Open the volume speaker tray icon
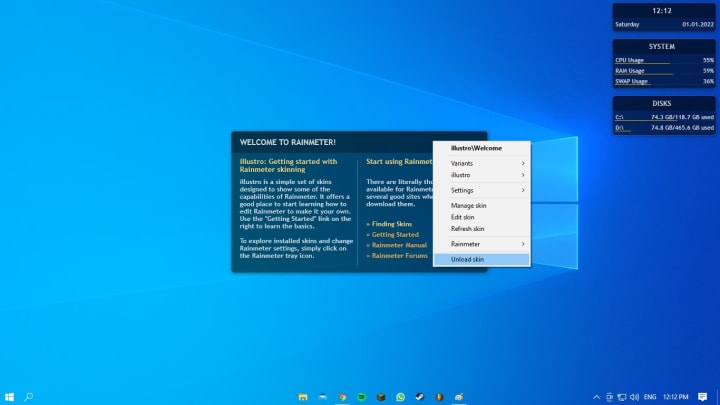 click(x=635, y=397)
